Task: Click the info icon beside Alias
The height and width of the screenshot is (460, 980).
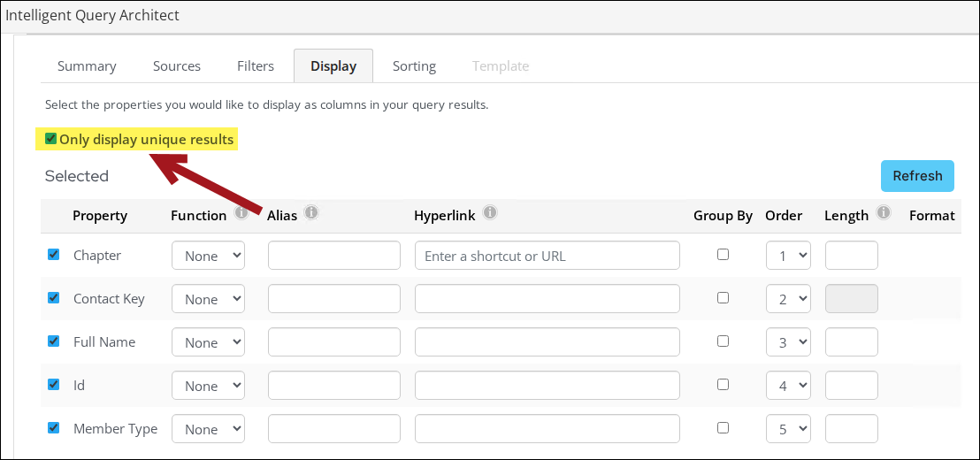Action: [x=310, y=213]
